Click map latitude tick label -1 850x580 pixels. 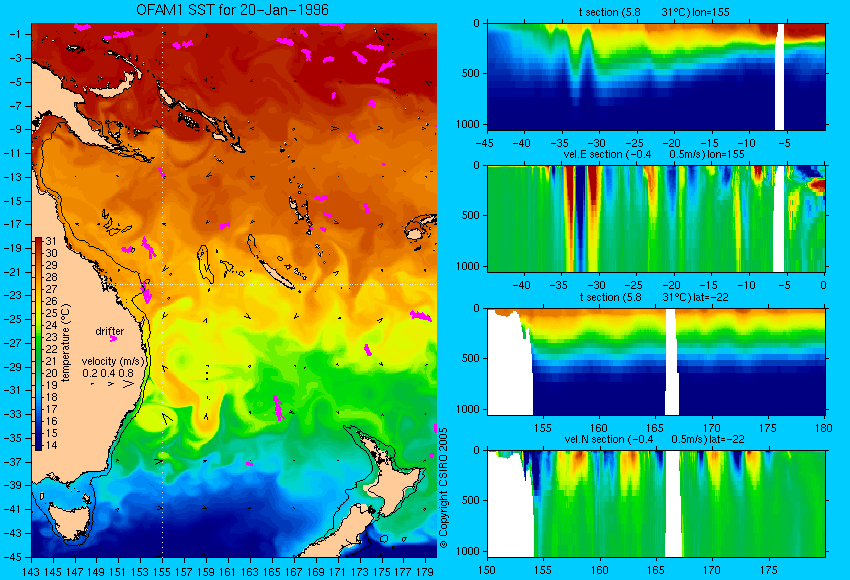tap(15, 34)
